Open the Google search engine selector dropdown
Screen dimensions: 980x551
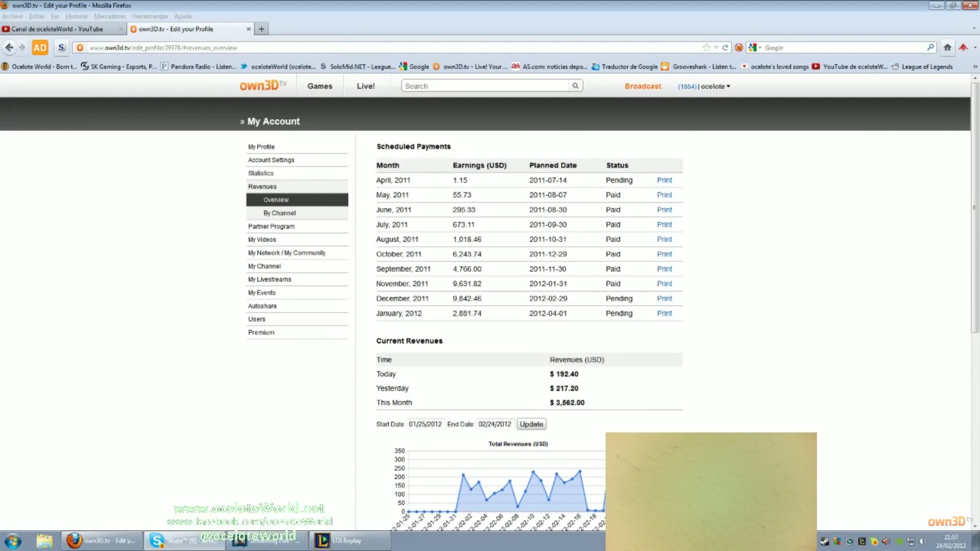click(x=755, y=47)
